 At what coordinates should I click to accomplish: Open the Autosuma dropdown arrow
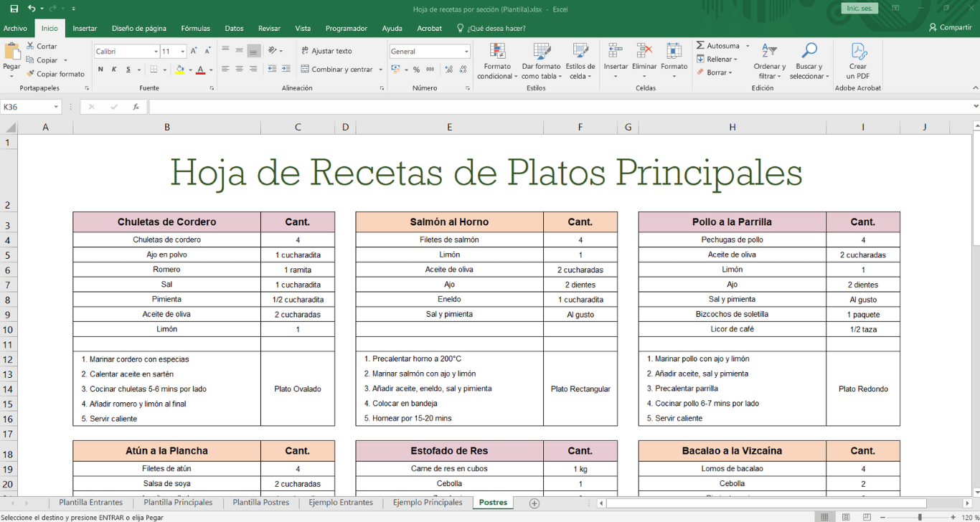tap(747, 46)
